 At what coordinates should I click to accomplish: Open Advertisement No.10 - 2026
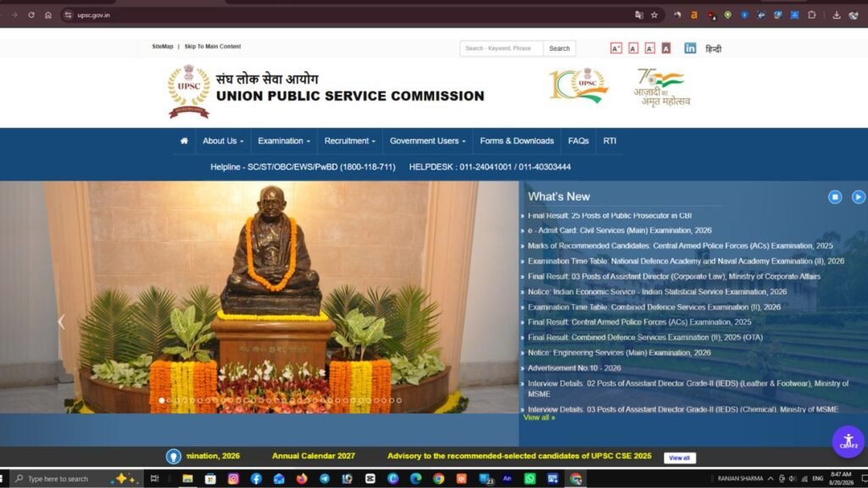(574, 368)
